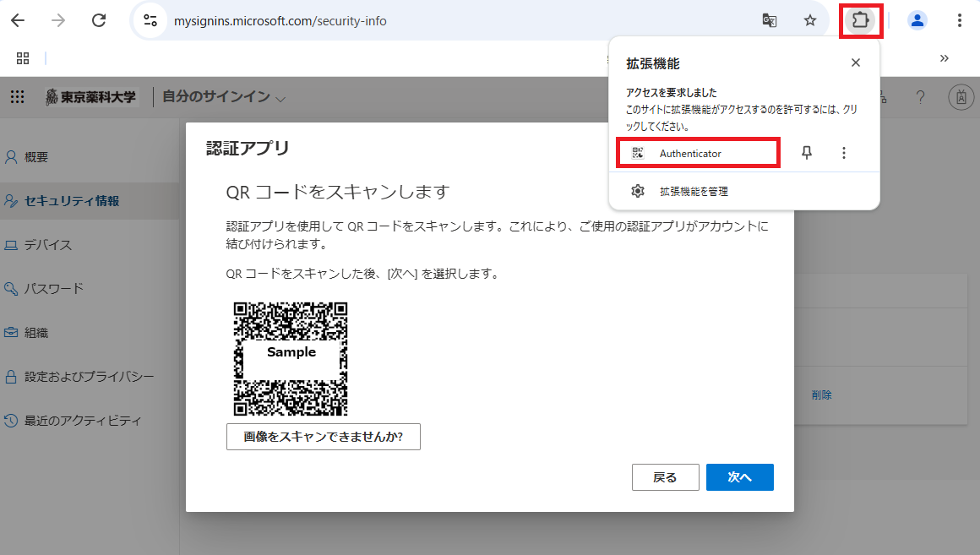The width and height of the screenshot is (980, 555).
Task: Click the Microsoft app launcher waffle icon
Action: [x=17, y=96]
